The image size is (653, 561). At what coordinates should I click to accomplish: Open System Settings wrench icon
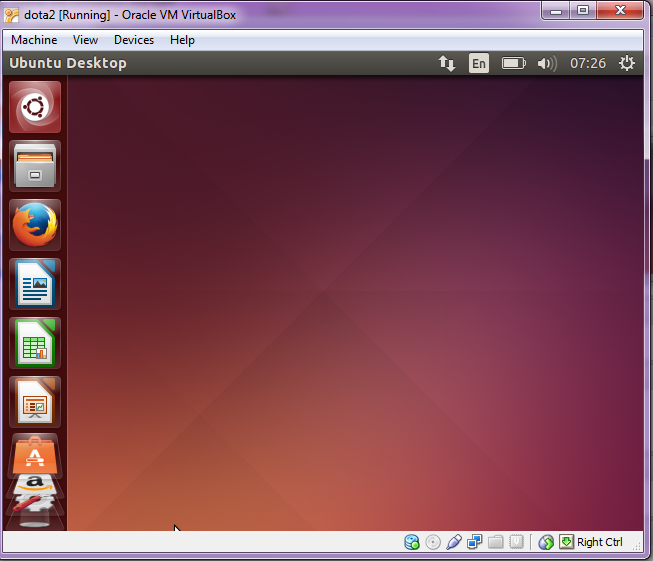pyautogui.click(x=32, y=503)
